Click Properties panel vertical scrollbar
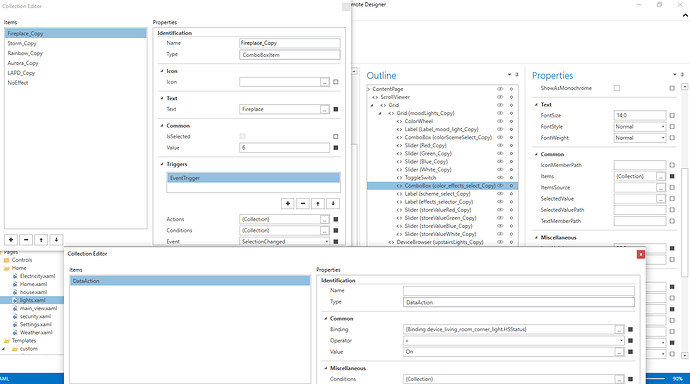 [684, 222]
